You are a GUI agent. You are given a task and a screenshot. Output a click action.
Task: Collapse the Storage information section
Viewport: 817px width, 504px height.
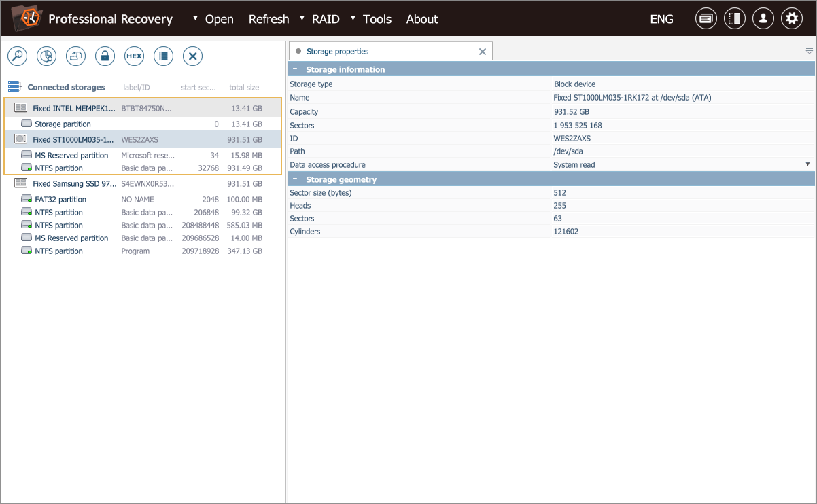pyautogui.click(x=295, y=69)
